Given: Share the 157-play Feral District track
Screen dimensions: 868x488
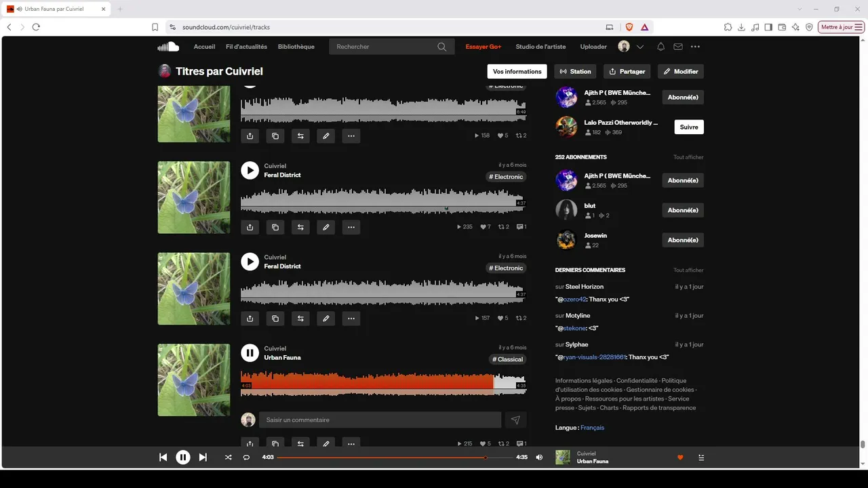Looking at the screenshot, I should coord(250,319).
